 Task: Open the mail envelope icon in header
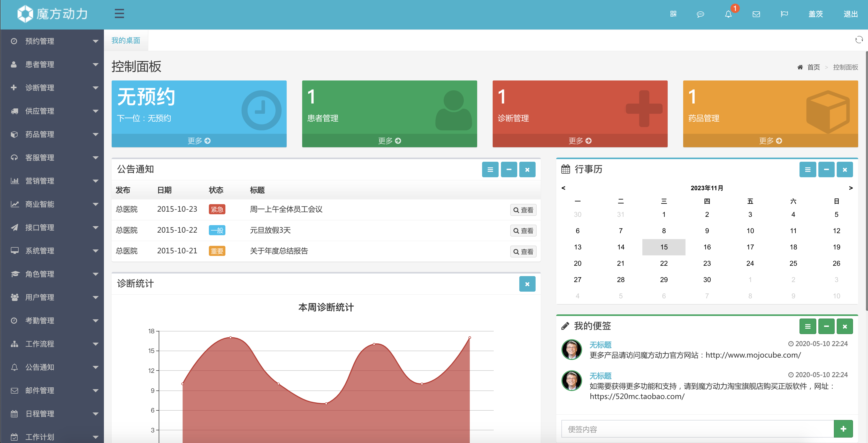[x=756, y=14]
